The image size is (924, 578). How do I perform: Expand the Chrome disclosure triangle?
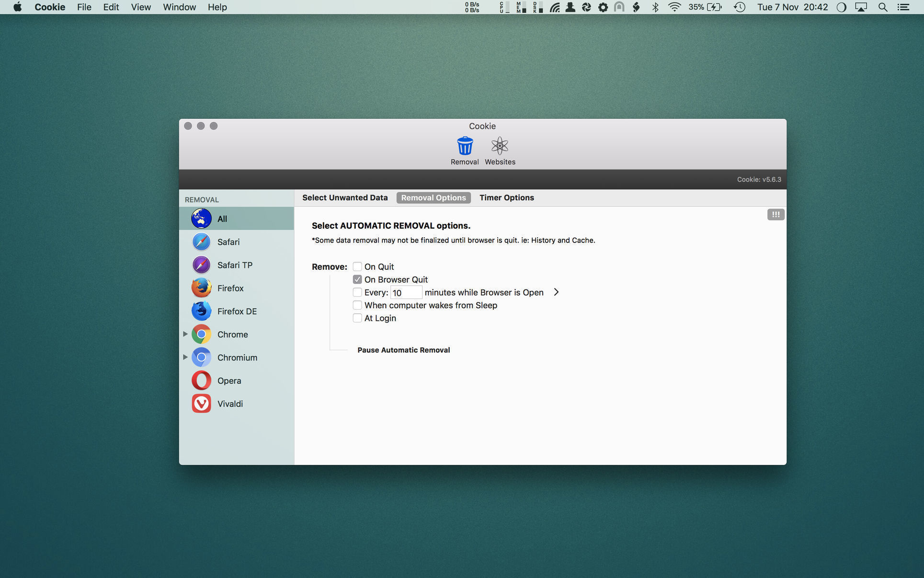click(185, 334)
